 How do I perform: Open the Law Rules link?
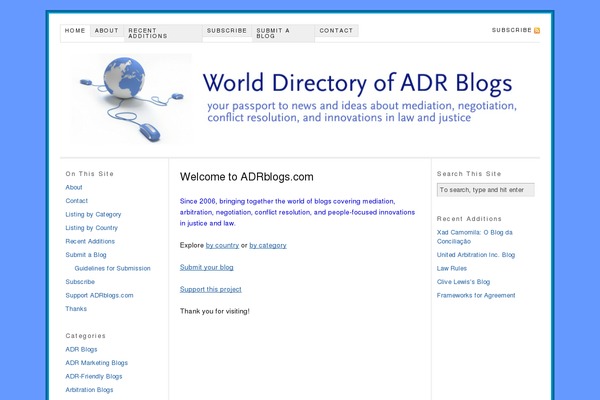tap(452, 268)
